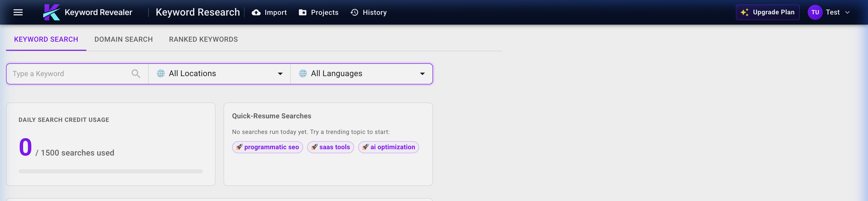Switch to the Keyword Search tab
Screen dimensions: 868x201
point(46,39)
